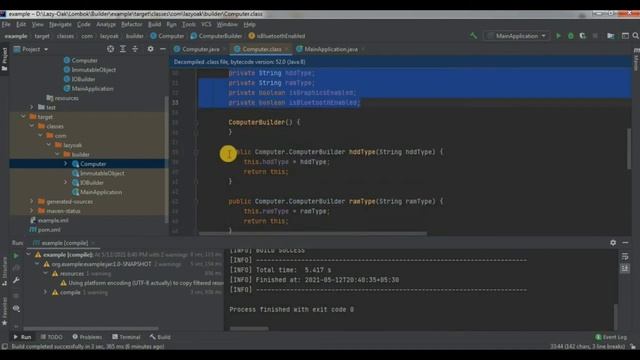Run with Coverage using the shield icon
This screenshot has height=360, width=640.
click(583, 36)
